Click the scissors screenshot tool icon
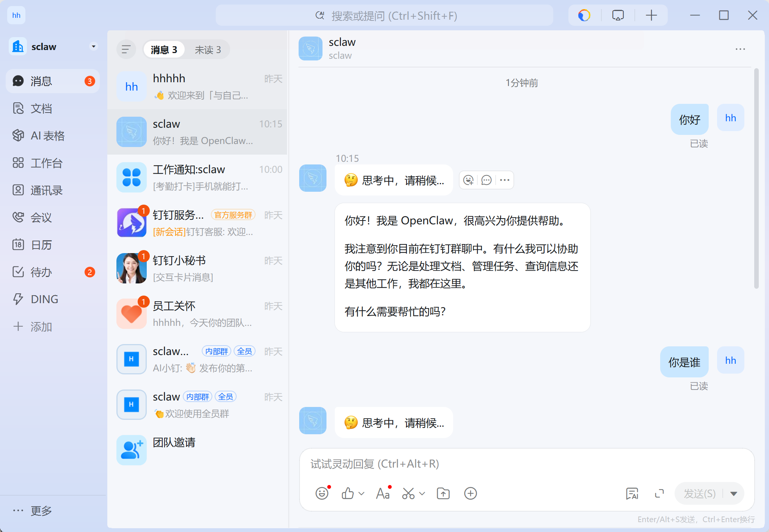This screenshot has height=532, width=769. pos(408,493)
